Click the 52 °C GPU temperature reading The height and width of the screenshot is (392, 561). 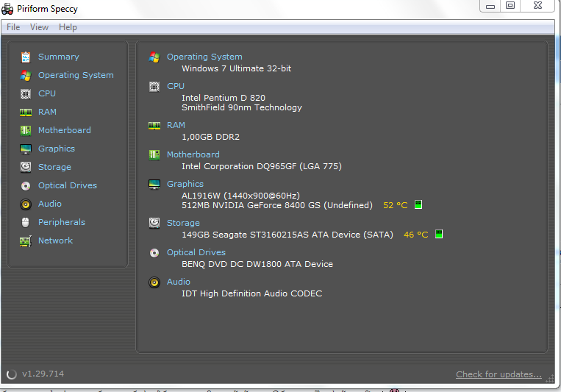click(396, 205)
